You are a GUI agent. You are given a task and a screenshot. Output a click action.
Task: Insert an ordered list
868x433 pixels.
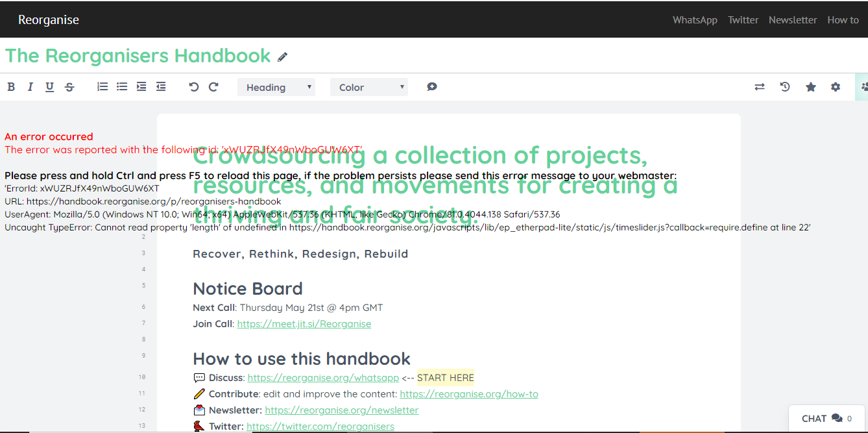(102, 86)
